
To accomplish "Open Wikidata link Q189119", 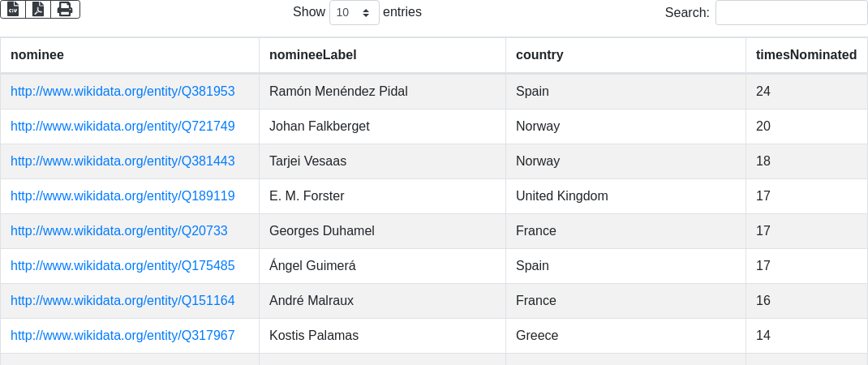I will [x=122, y=196].
